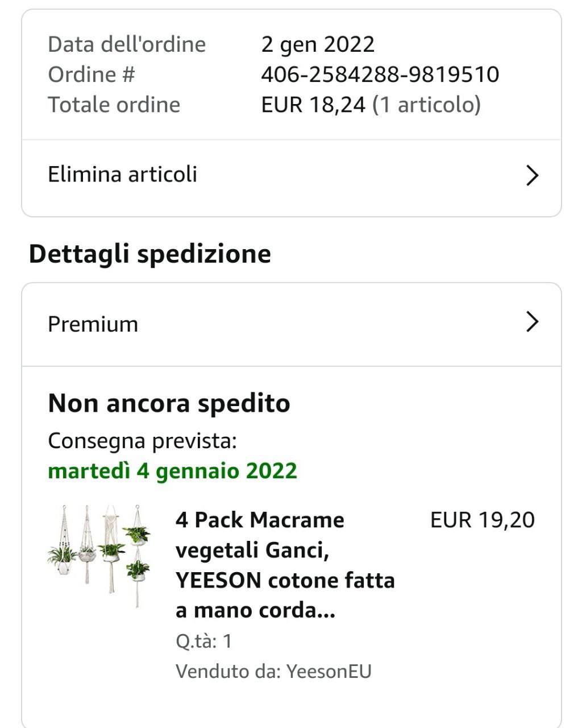Click the (1 articolo) item count

pyautogui.click(x=426, y=105)
